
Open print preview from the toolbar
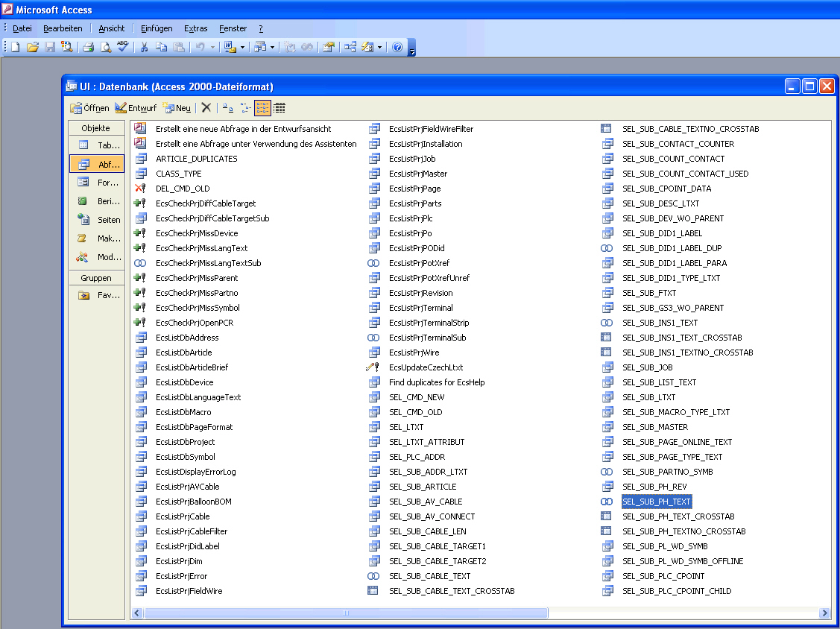[106, 47]
